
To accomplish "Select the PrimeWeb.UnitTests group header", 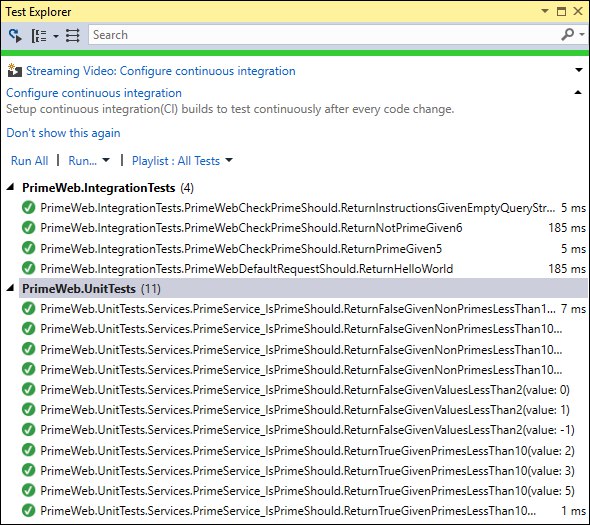I will pyautogui.click(x=303, y=289).
